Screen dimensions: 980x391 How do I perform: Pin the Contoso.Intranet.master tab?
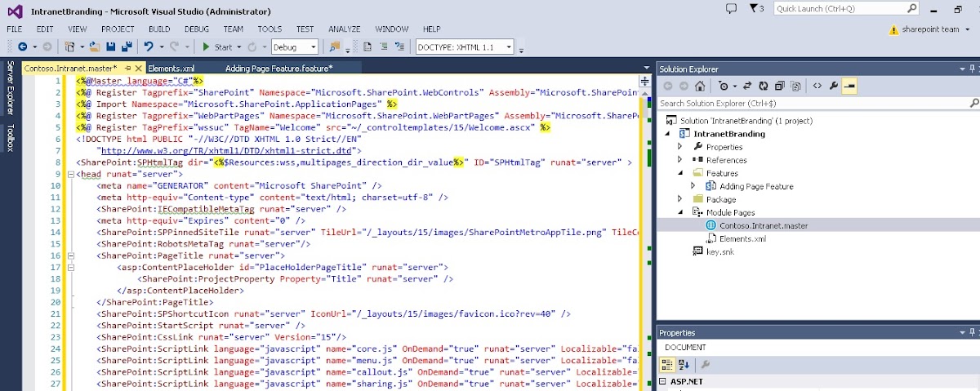point(127,69)
